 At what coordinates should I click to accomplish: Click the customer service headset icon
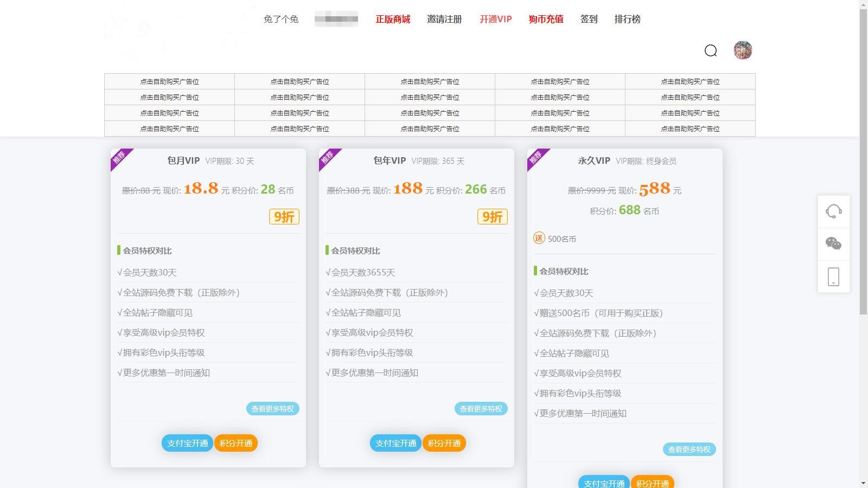pos(834,211)
